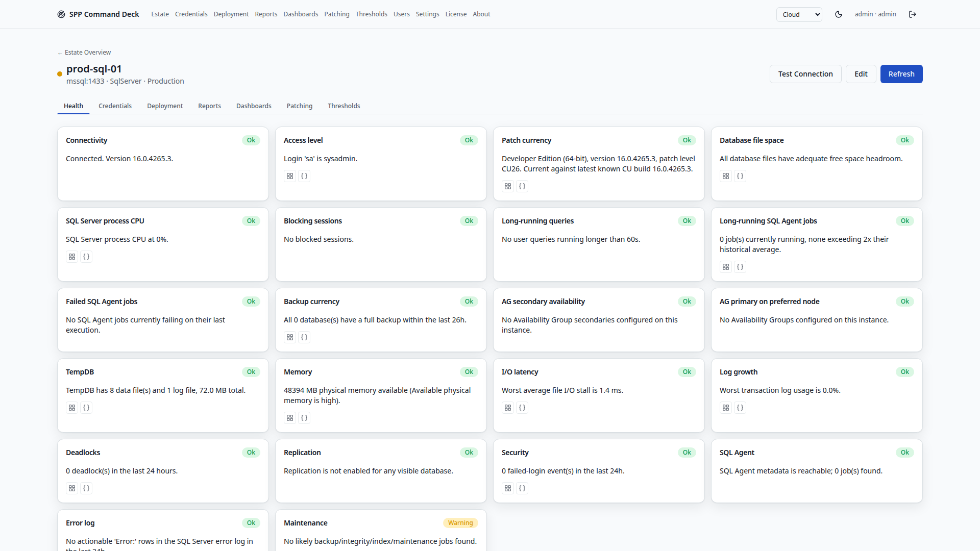Viewport: 980px width, 551px height.
Task: Open grid icon in Database file space card
Action: 726,176
